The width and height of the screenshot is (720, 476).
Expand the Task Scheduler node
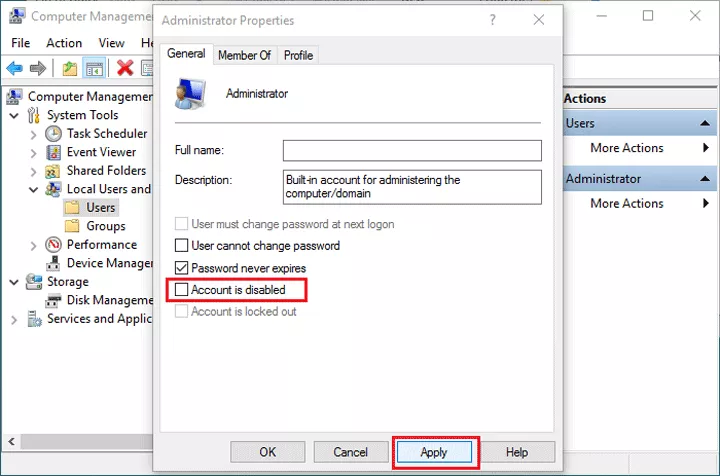point(34,134)
